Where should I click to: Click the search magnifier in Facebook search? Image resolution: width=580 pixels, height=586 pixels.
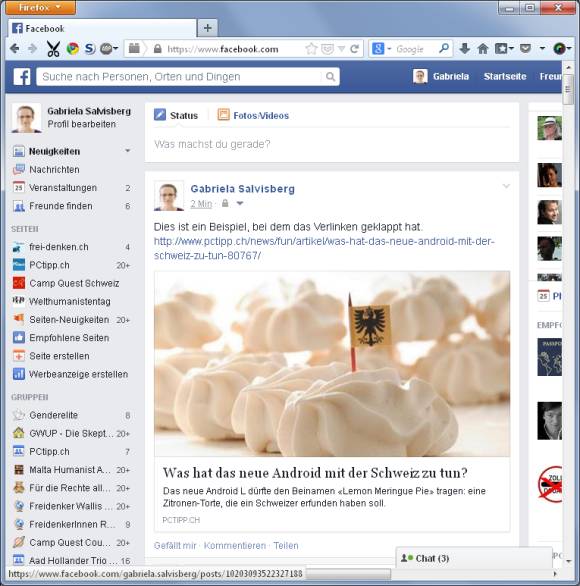click(330, 77)
